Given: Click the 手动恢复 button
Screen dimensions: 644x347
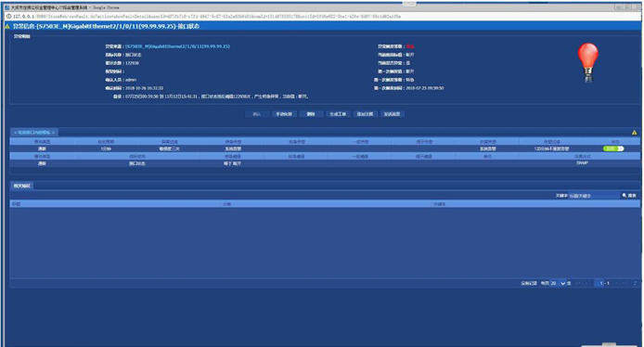Looking at the screenshot, I should [x=284, y=114].
